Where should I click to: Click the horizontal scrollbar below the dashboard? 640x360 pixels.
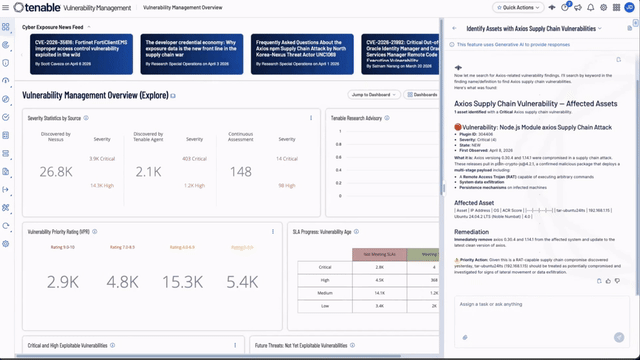(x=208, y=356)
